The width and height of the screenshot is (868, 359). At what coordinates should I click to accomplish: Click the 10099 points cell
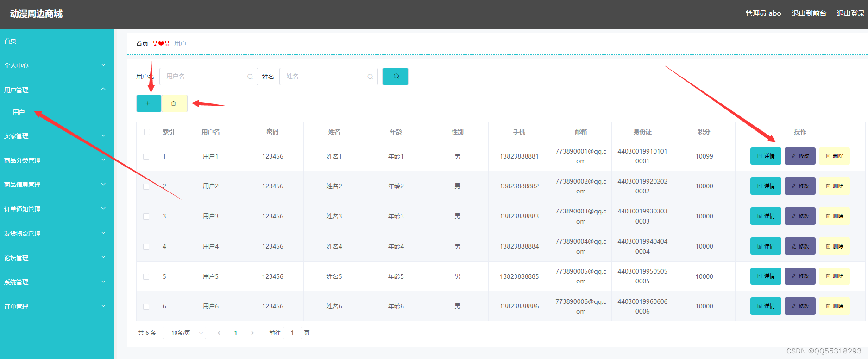[704, 156]
